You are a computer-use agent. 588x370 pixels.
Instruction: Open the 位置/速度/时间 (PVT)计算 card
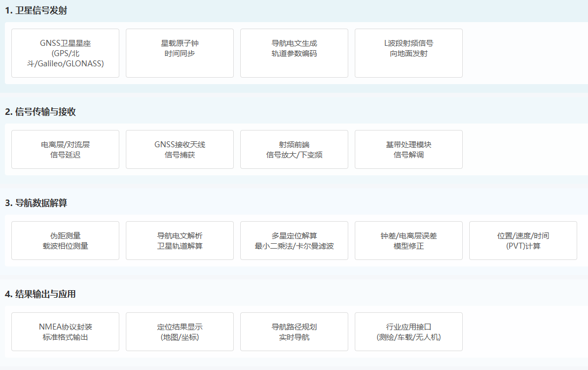pyautogui.click(x=523, y=241)
